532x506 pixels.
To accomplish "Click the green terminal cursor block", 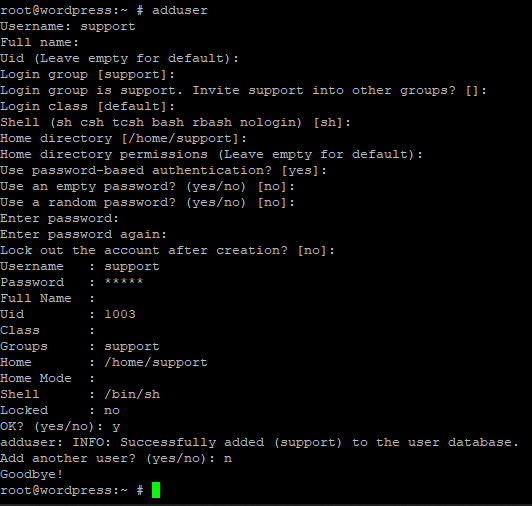I will pyautogui.click(x=156, y=490).
